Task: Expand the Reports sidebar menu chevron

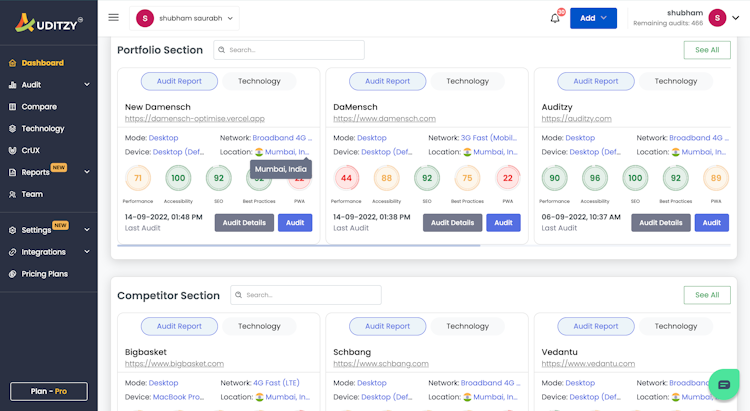Action: [87, 172]
